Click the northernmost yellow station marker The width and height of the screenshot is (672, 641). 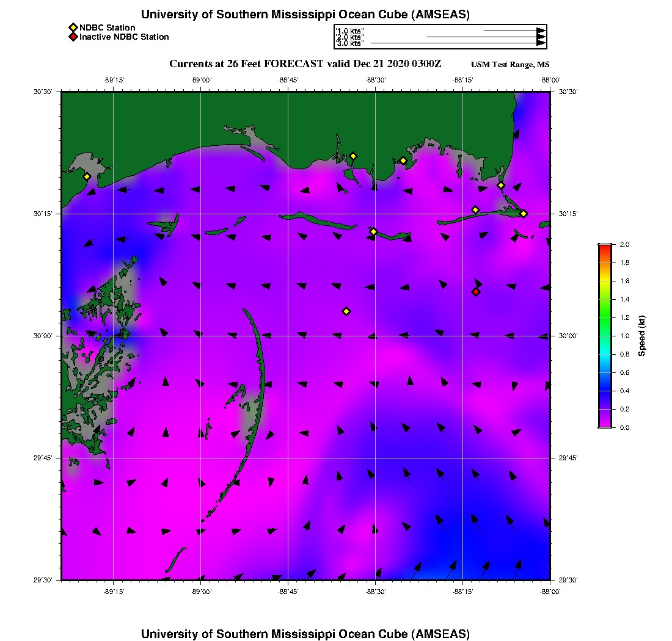(x=353, y=156)
